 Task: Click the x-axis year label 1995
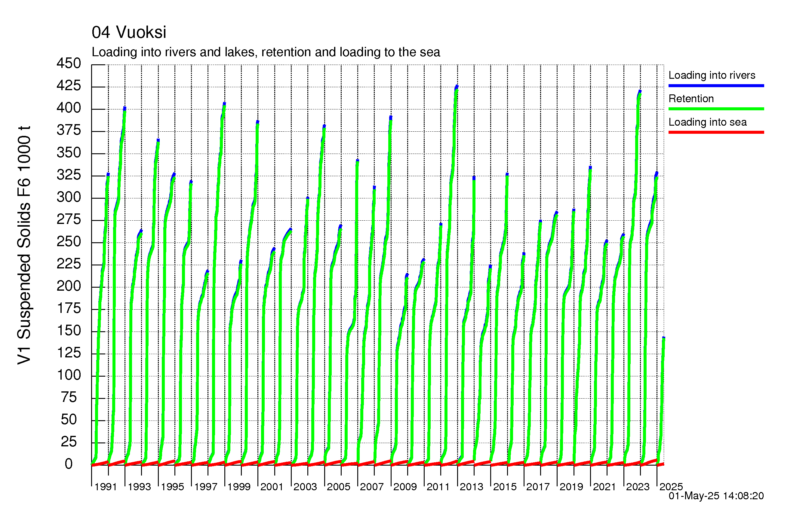pos(172,487)
